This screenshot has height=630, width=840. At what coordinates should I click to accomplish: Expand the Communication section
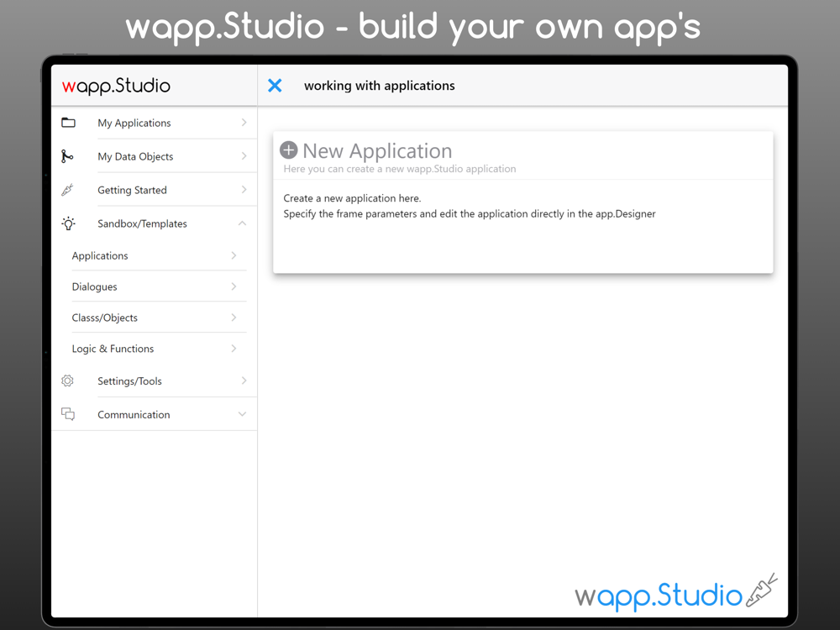pyautogui.click(x=242, y=414)
